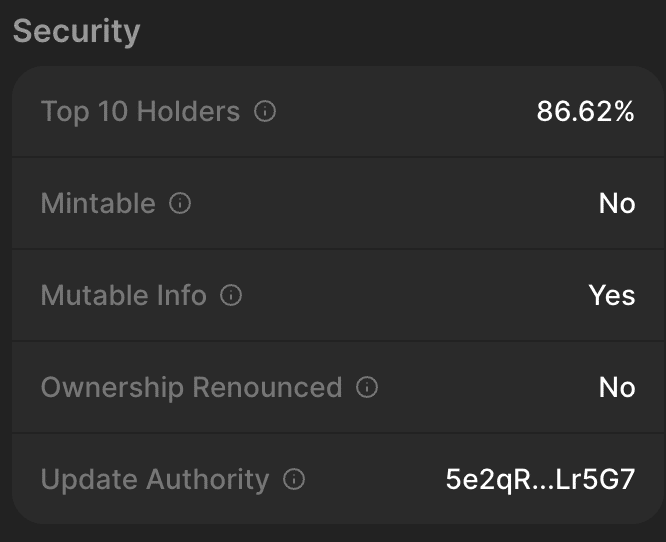Image resolution: width=666 pixels, height=542 pixels.
Task: Click the Security section heading
Action: pyautogui.click(x=76, y=31)
